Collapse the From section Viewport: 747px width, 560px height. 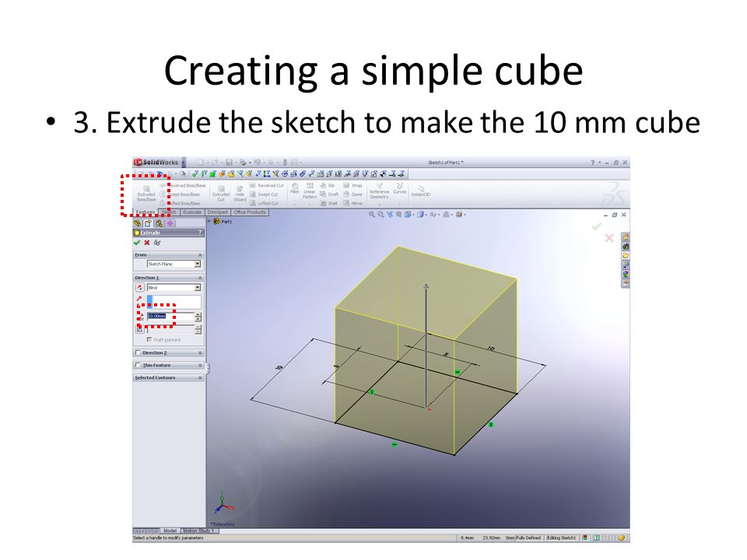pyautogui.click(x=200, y=255)
